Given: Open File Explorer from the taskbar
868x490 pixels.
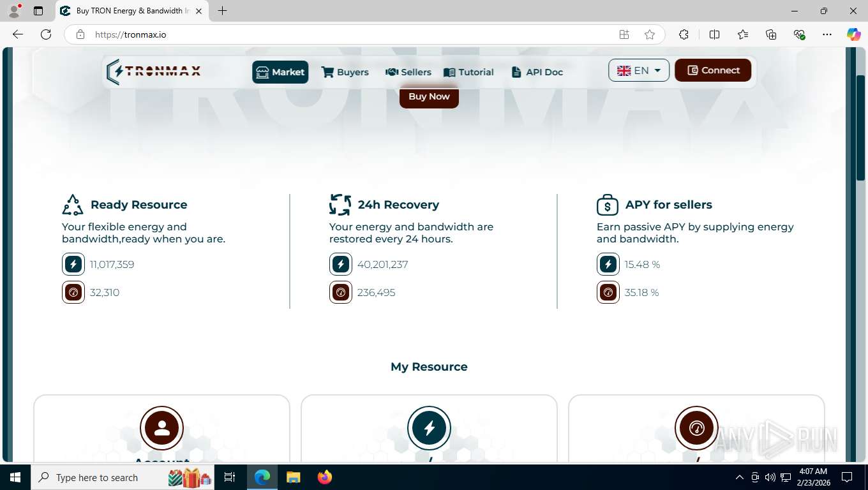Looking at the screenshot, I should coord(293,477).
